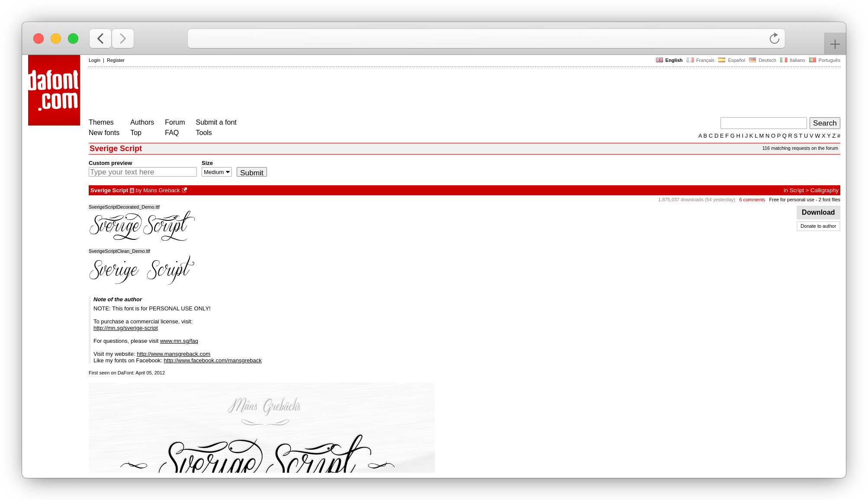Click the French flag icon
868x500 pixels.
click(690, 60)
